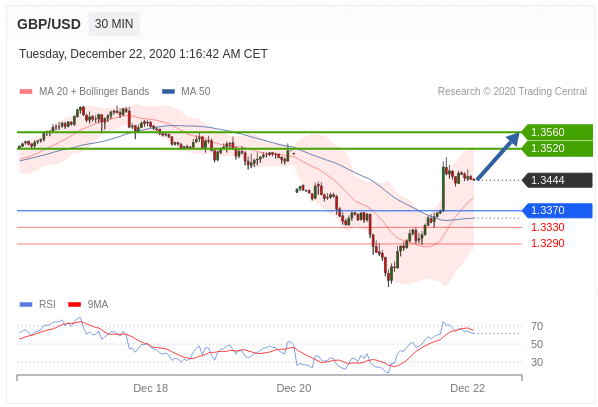Click the red 9MA legend swatch
598x407 pixels.
(x=74, y=304)
